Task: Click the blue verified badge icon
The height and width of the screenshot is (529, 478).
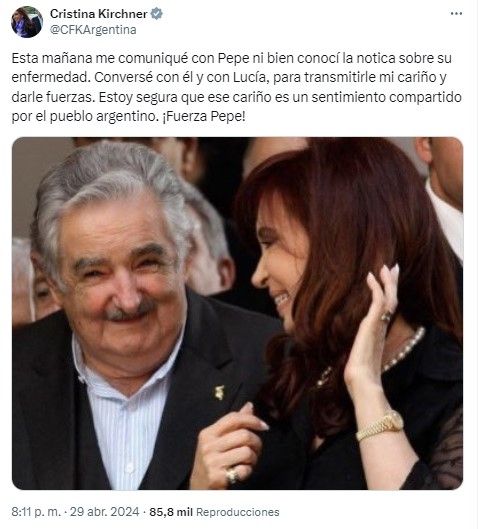Action: click(157, 14)
